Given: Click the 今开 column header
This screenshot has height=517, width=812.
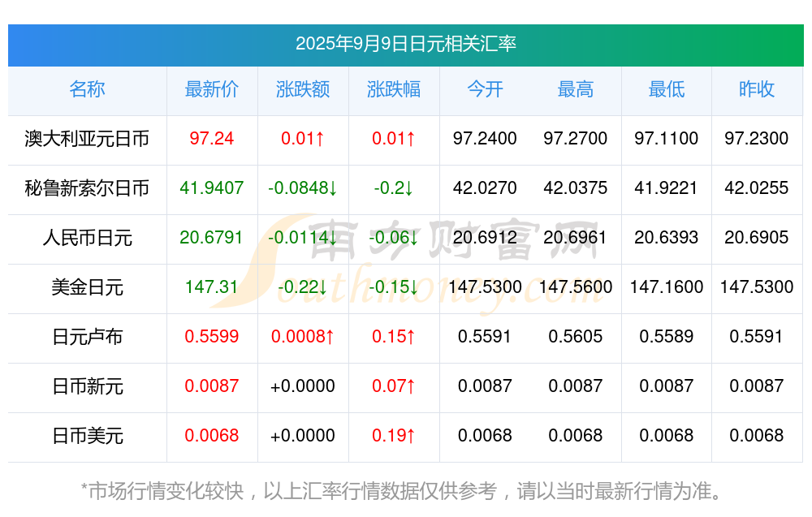Looking at the screenshot, I should coord(485,89).
